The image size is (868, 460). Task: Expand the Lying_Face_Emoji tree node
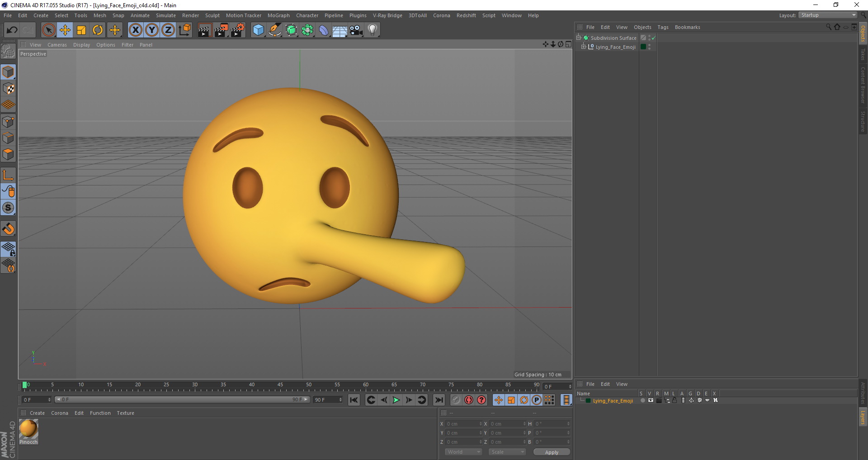click(x=583, y=47)
